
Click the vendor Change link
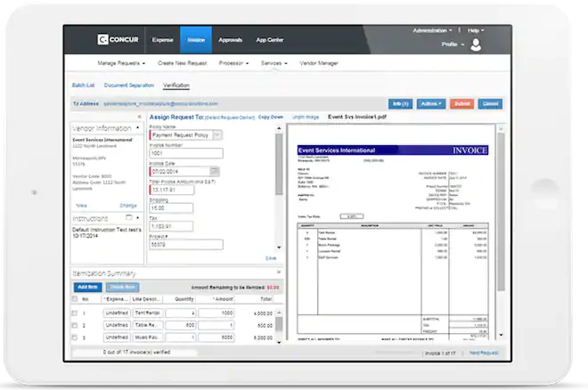(128, 206)
